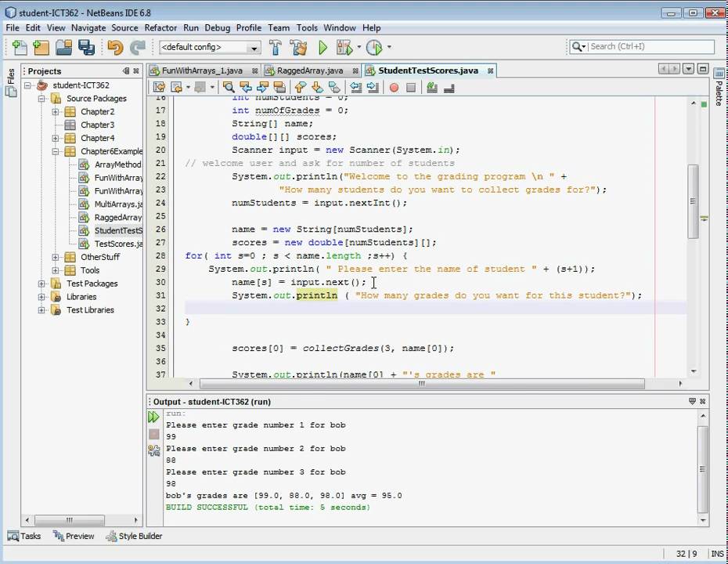Screen dimensions: 728x564
Task: Click the Re-run double green arrows in Output
Action: 153,417
